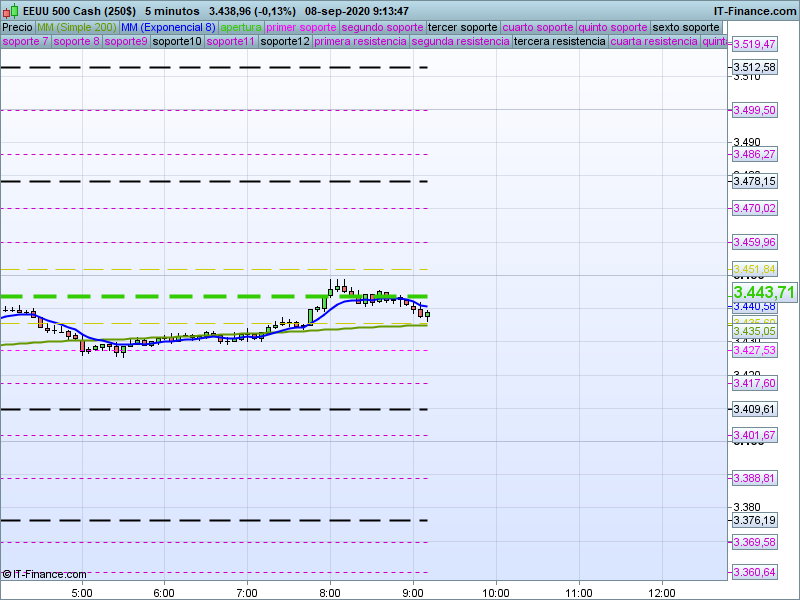
Task: Select the cuarta resistencia legend label
Action: point(654,41)
